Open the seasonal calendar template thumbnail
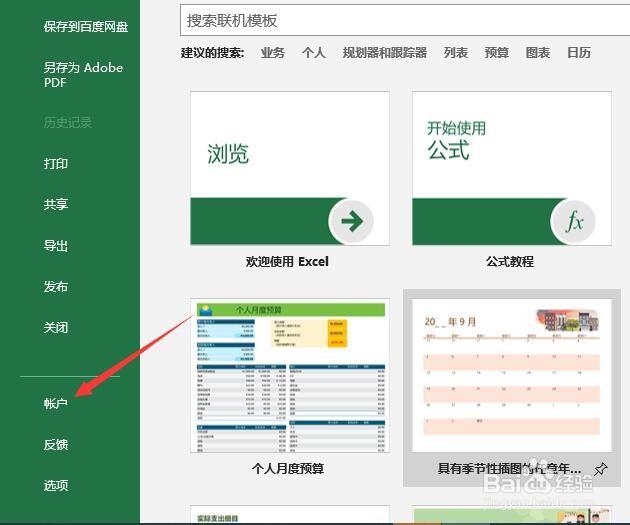Screen dimensions: 630x525 [x=512, y=375]
